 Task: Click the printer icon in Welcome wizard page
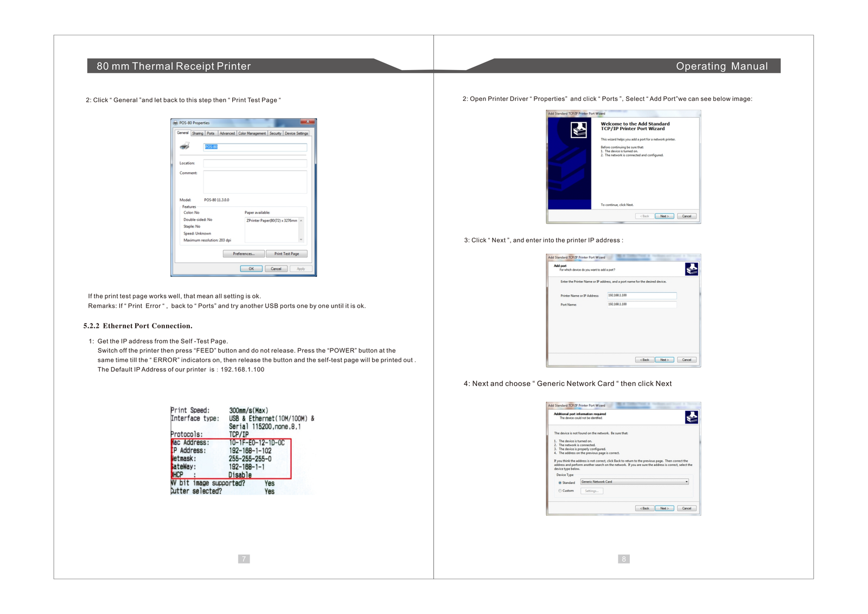[x=578, y=130]
